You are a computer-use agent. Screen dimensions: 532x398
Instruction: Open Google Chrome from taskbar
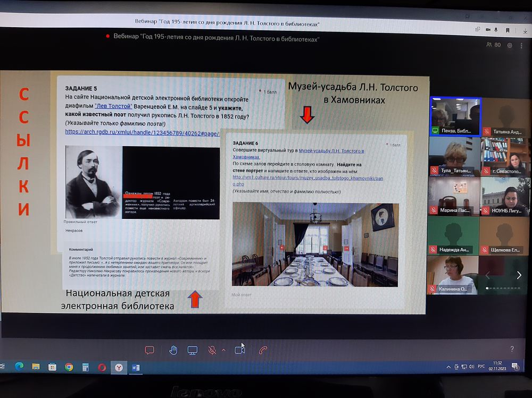pyautogui.click(x=69, y=367)
